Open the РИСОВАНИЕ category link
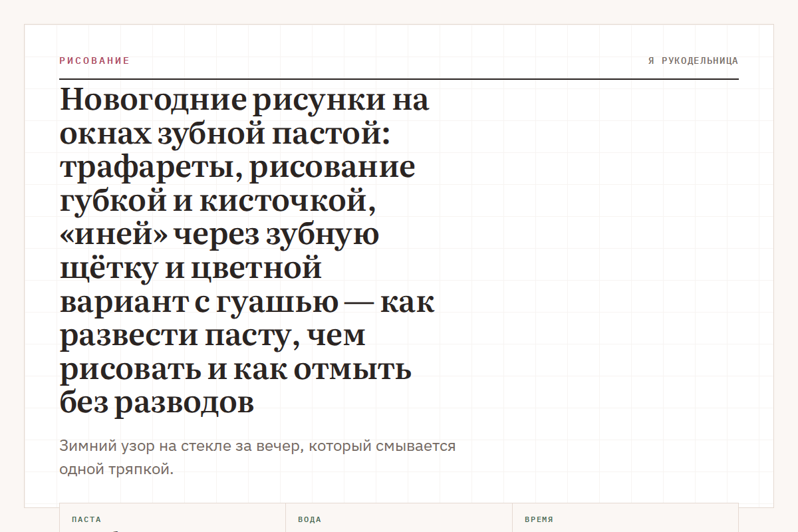 (x=94, y=61)
